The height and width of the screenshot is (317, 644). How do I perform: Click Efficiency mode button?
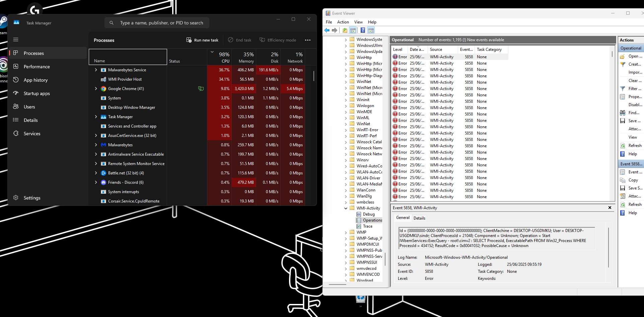[x=278, y=40]
